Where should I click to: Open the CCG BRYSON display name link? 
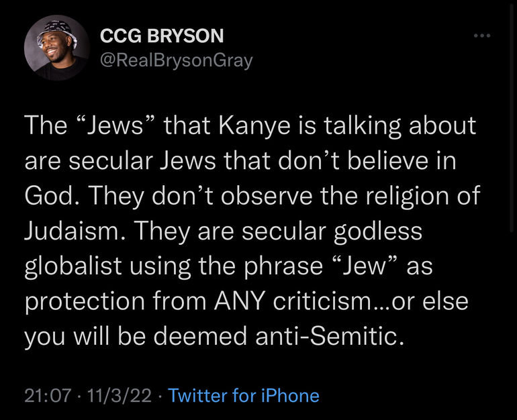coord(162,36)
